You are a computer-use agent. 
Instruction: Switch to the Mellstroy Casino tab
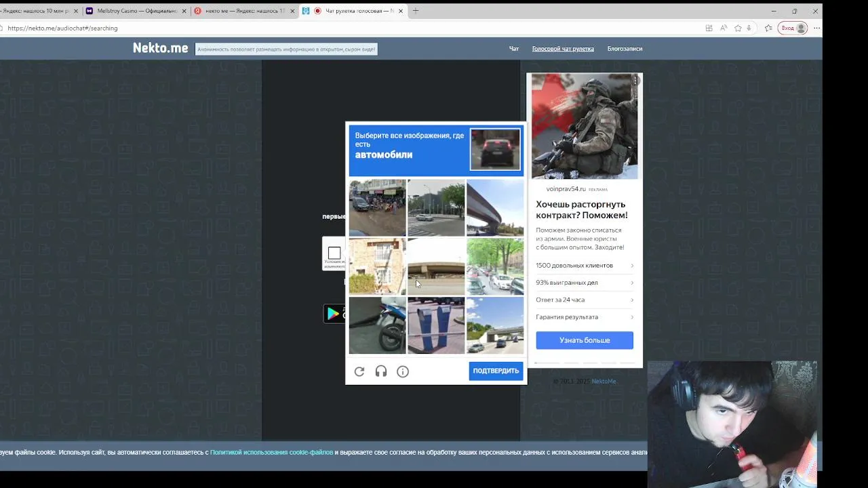point(136,11)
